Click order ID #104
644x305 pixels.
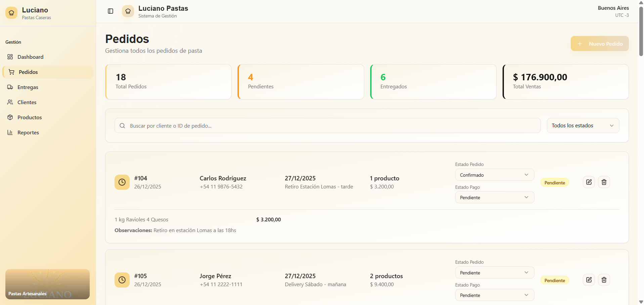pos(140,178)
